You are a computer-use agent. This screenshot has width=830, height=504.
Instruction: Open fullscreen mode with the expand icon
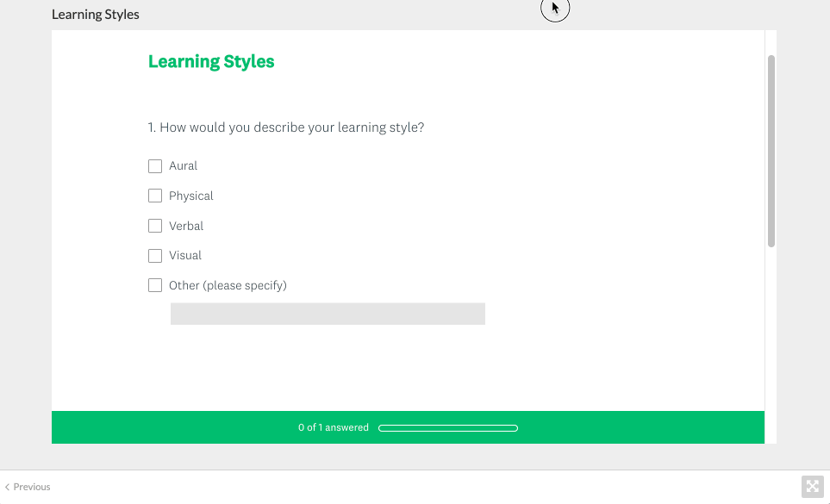click(x=813, y=487)
